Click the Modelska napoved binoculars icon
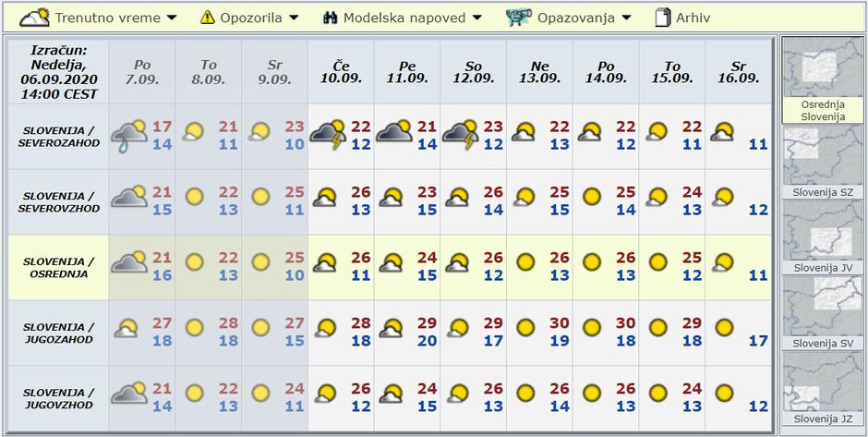Viewport: 868px width, 437px height. click(x=331, y=18)
